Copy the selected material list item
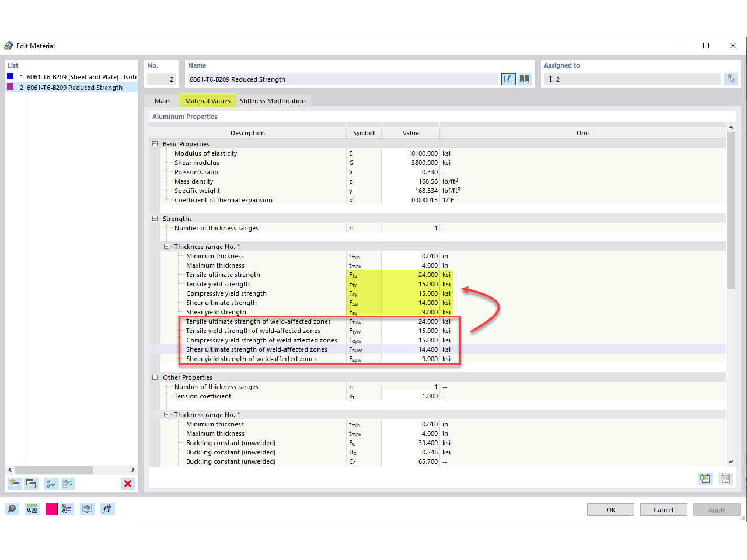Viewport: 747px width, 560px height. (32, 484)
